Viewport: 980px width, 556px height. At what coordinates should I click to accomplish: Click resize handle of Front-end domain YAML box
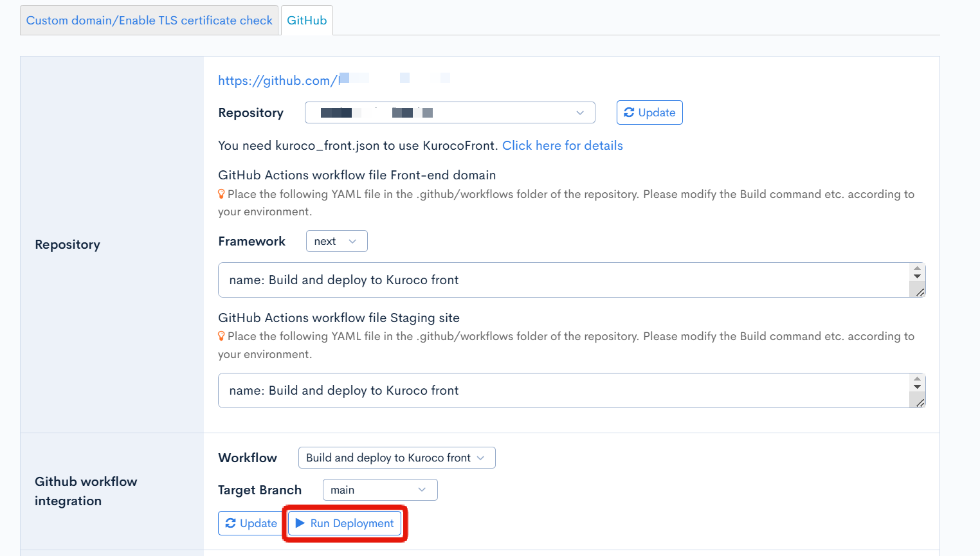pyautogui.click(x=920, y=292)
